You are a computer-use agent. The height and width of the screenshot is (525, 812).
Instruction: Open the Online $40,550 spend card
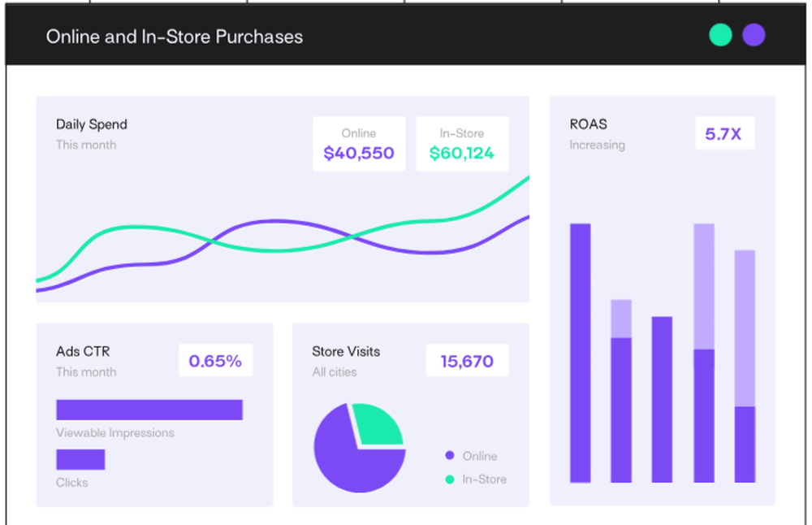[x=359, y=144]
